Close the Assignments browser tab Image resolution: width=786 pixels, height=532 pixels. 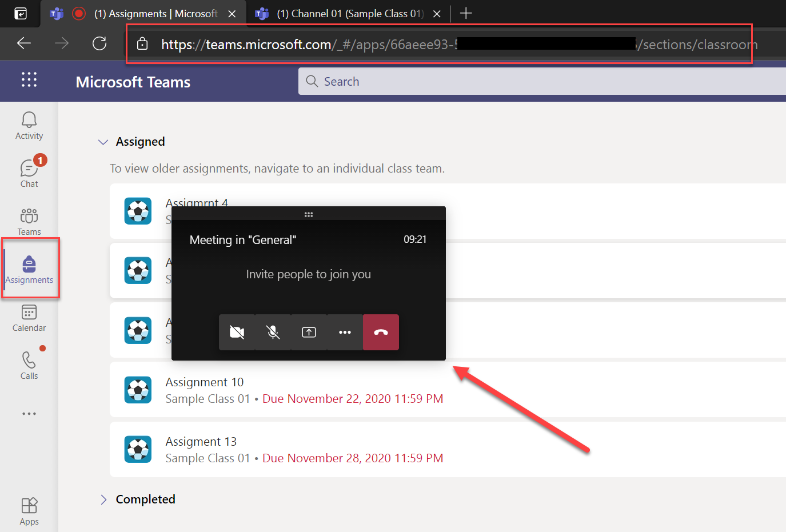pyautogui.click(x=232, y=14)
